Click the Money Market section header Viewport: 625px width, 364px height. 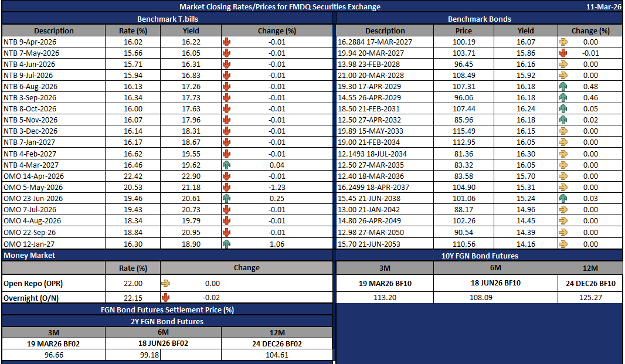click(x=168, y=256)
